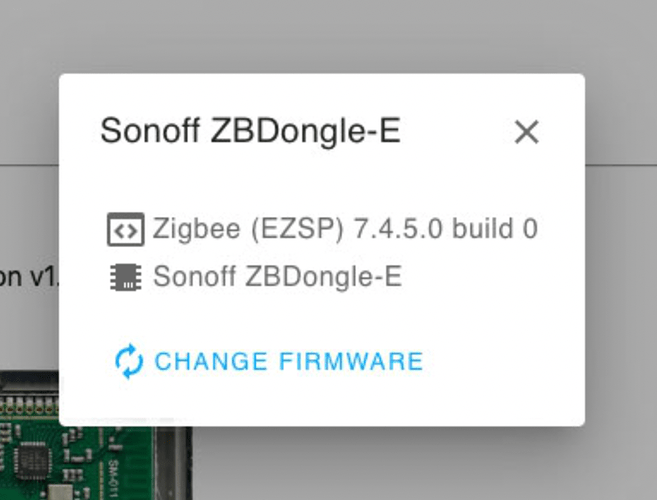Click the word FIRMWARE in the blue button

[351, 361]
